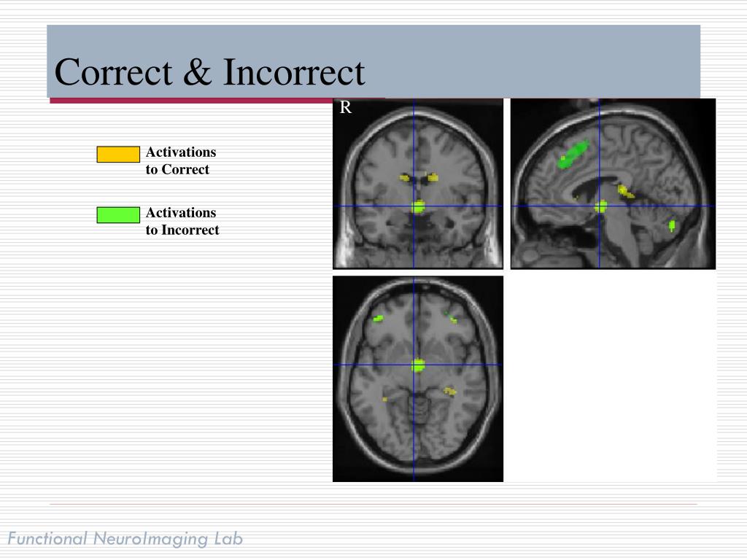
Task: Click the 'Correct & Incorrect' slide title
Action: click(x=209, y=72)
